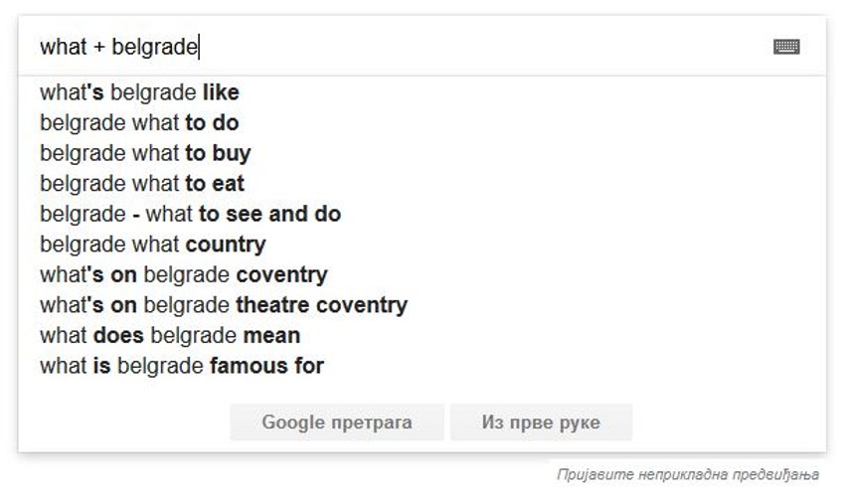Select suggestion "what does belgrade mean"
This screenshot has height=504, width=845.
170,335
